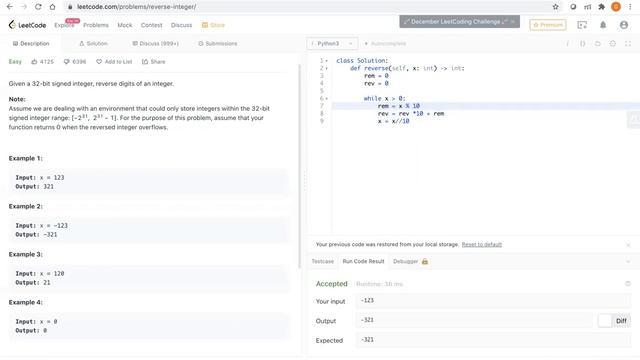The width and height of the screenshot is (640, 360).
Task: Fold code at line 2 def reverse
Action: [327, 68]
